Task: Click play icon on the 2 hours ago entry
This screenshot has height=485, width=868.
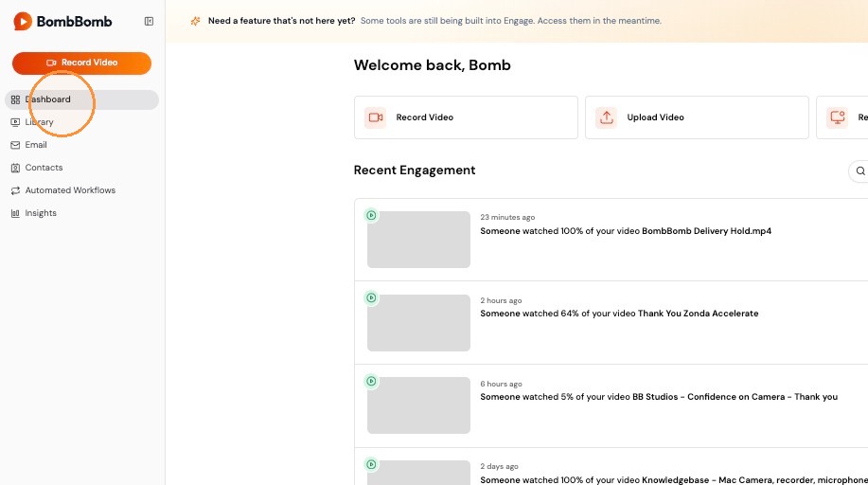Action: point(371,297)
